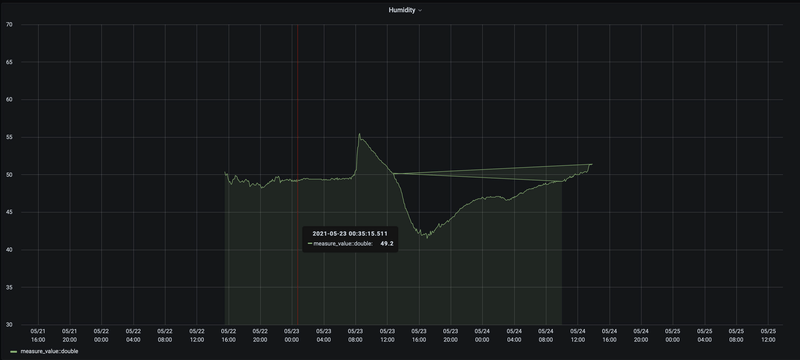
Task: Click the 05/24 00:00 x-axis label
Action: [x=482, y=335]
